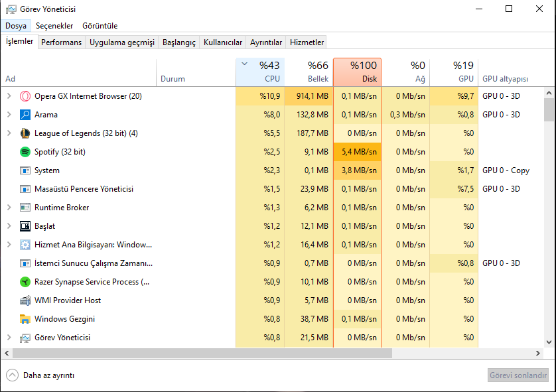The width and height of the screenshot is (556, 392).
Task: Select System disk value 3,8 MB/sn
Action: (358, 170)
